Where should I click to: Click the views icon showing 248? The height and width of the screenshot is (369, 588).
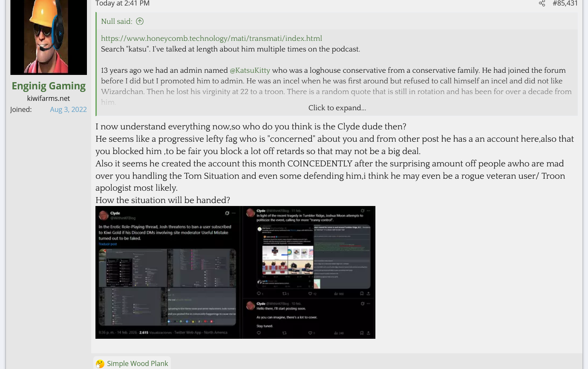[x=336, y=333]
